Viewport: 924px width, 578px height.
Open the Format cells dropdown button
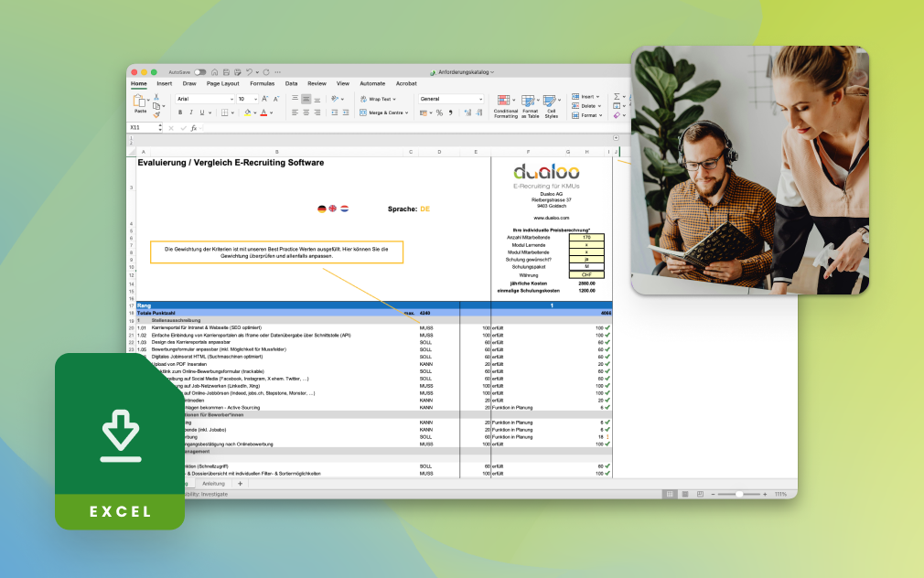tap(587, 115)
